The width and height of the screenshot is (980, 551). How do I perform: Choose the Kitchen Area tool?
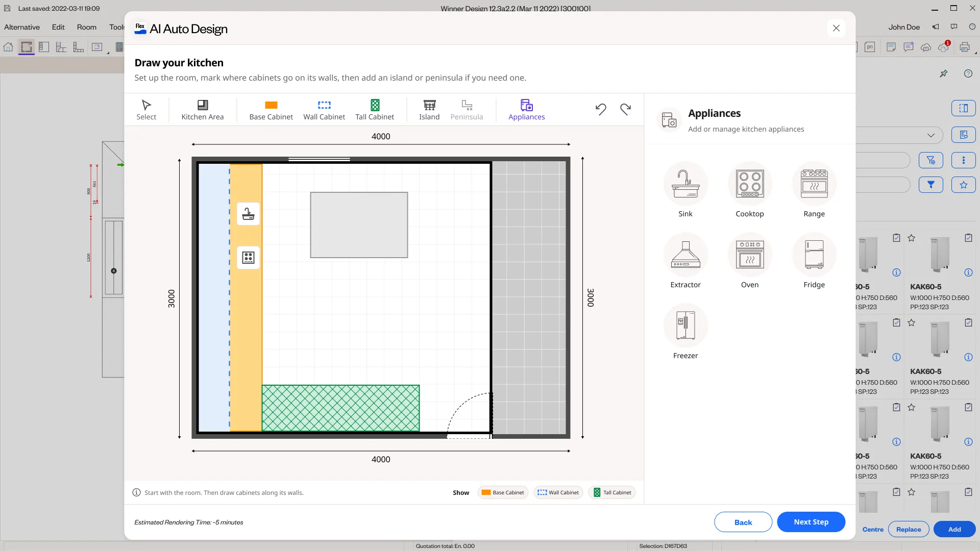click(x=202, y=110)
